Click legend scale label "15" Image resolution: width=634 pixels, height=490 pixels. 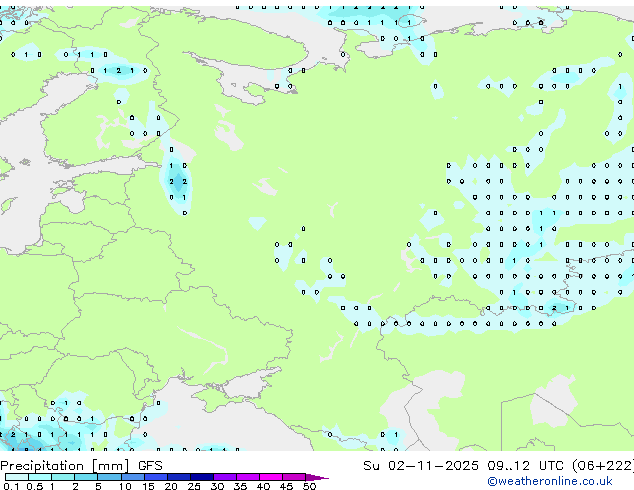pyautogui.click(x=148, y=486)
